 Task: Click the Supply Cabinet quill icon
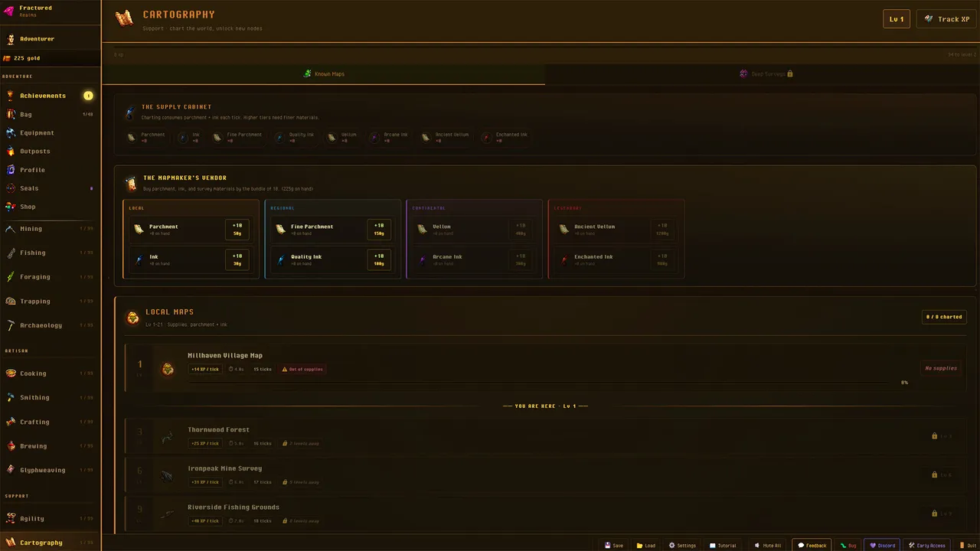[x=130, y=112]
